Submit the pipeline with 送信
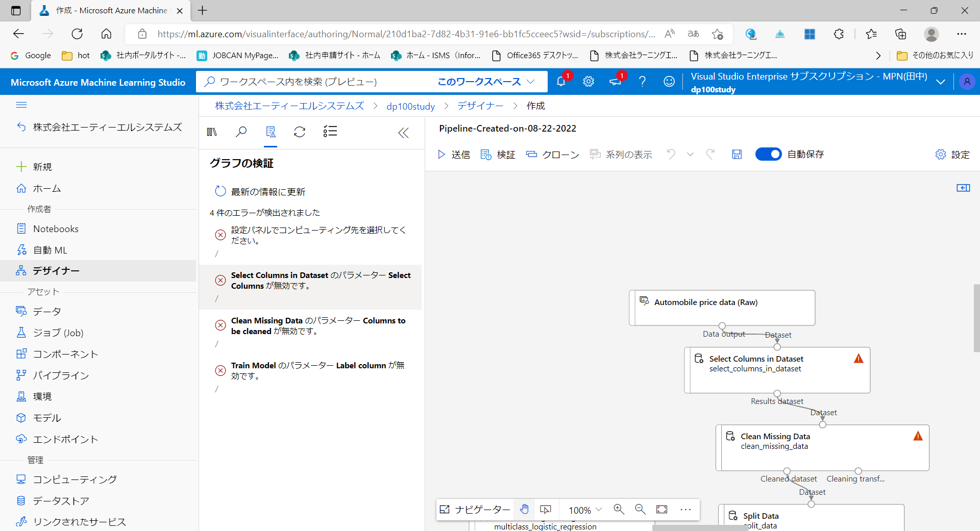Image resolution: width=980 pixels, height=531 pixels. point(454,155)
